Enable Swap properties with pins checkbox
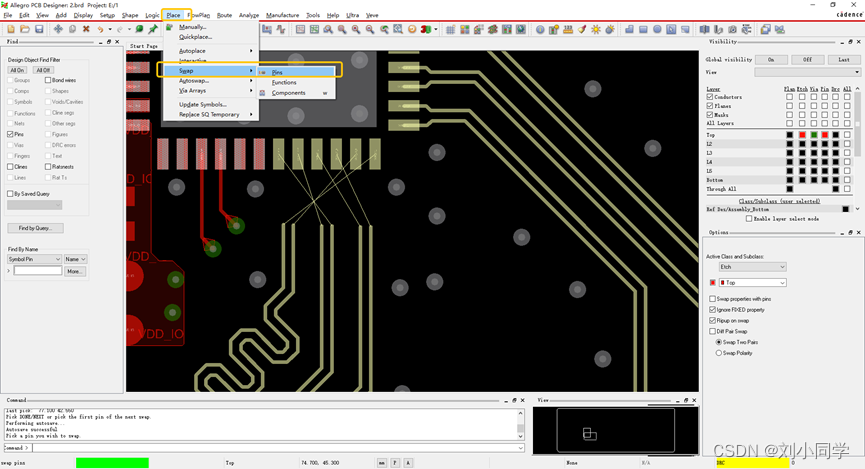This screenshot has height=469, width=865. (x=713, y=299)
